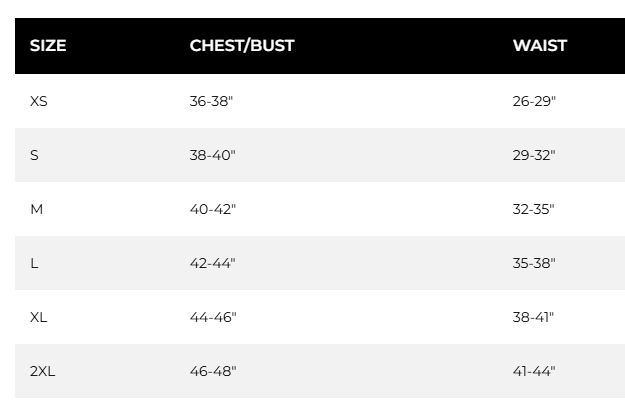
Task: Click the 44-46" chest measurement
Action: pos(213,317)
